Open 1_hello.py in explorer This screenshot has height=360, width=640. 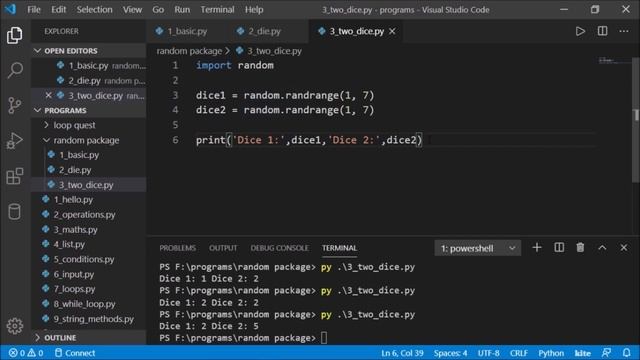tap(73, 200)
